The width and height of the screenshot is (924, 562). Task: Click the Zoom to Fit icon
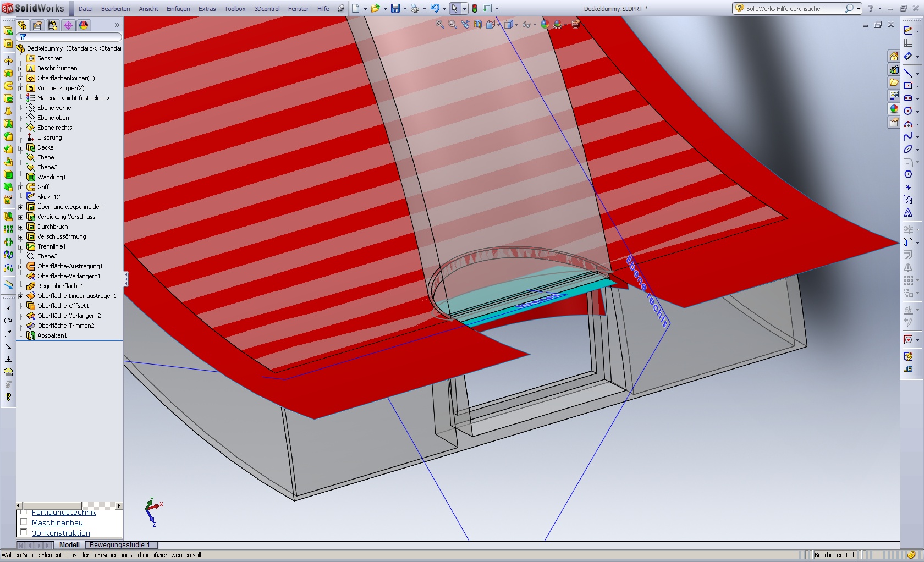pyautogui.click(x=440, y=24)
